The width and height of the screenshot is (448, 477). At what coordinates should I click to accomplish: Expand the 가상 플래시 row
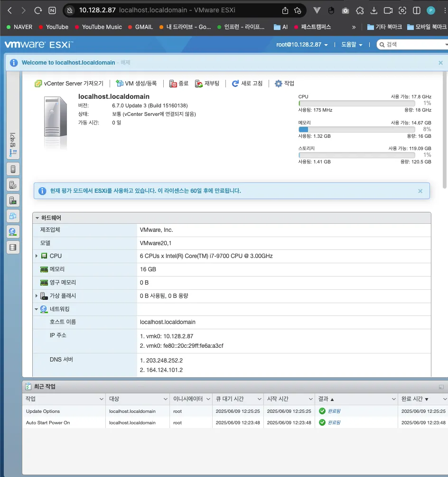click(37, 296)
